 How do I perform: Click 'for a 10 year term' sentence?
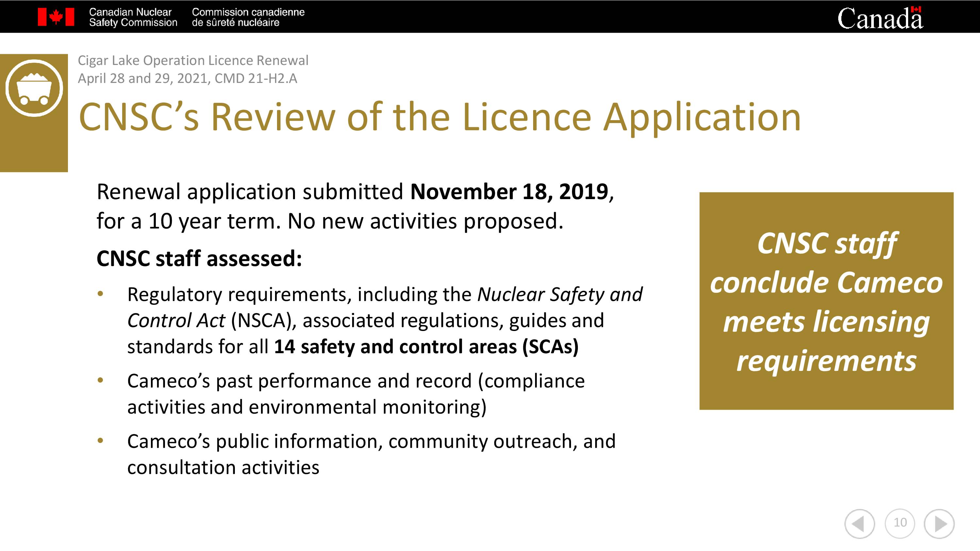point(330,221)
